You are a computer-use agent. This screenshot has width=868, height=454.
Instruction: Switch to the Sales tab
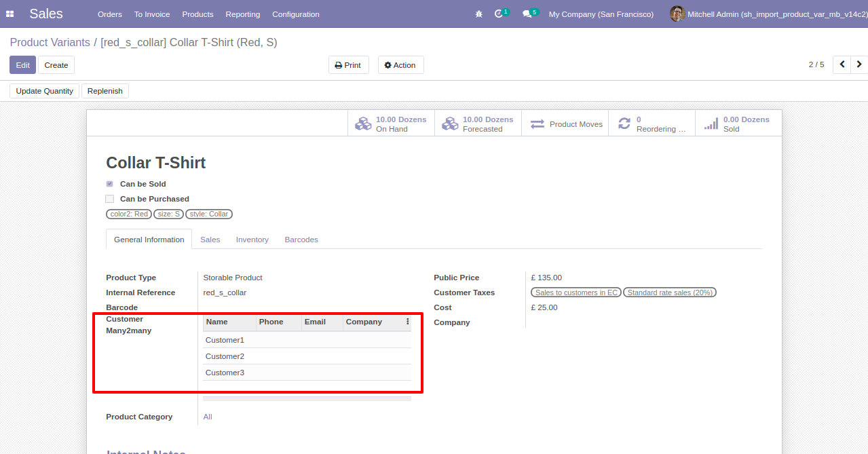210,240
